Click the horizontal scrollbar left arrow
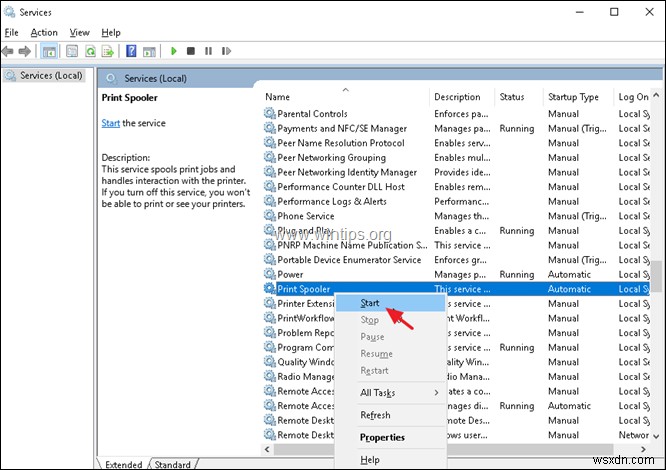 [267, 449]
